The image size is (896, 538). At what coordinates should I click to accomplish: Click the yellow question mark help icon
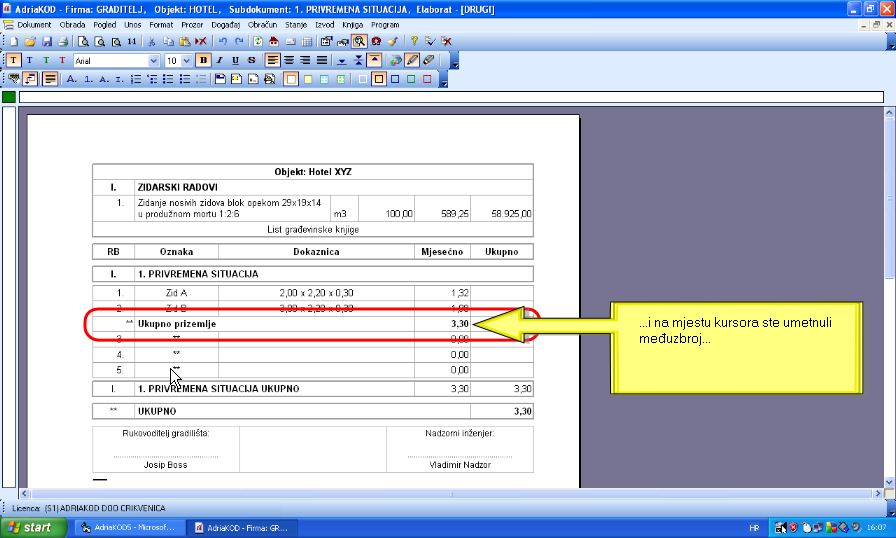click(414, 41)
